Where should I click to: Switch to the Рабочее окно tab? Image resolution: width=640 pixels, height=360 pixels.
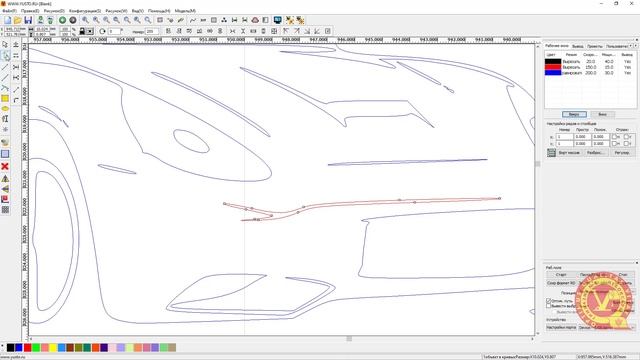click(x=557, y=46)
